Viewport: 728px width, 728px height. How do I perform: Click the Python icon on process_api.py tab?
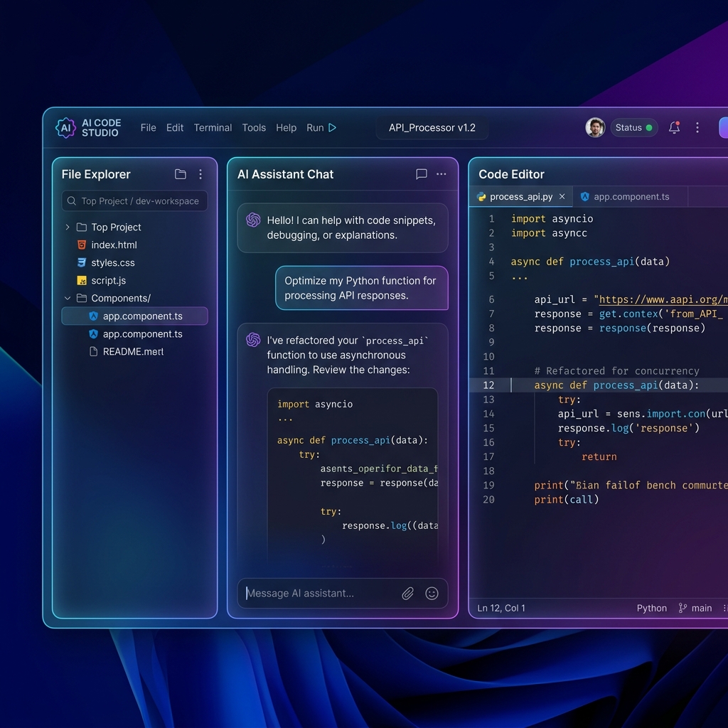481,197
